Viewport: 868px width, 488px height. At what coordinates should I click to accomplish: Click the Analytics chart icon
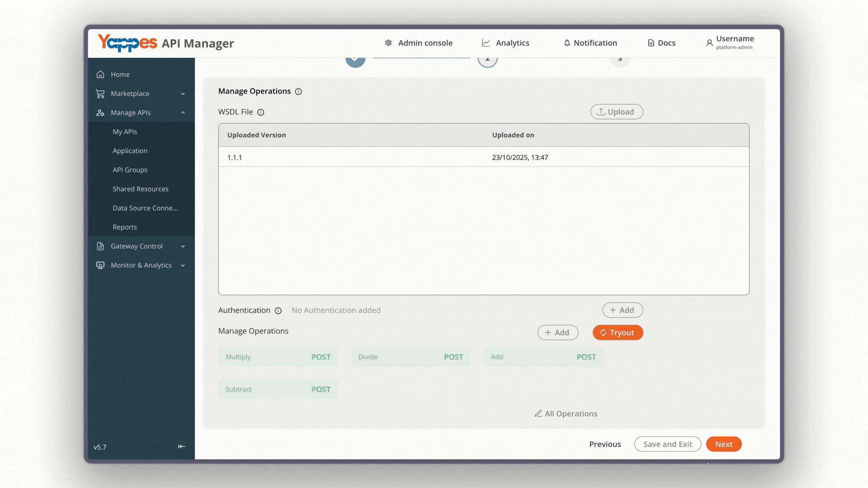pos(486,43)
